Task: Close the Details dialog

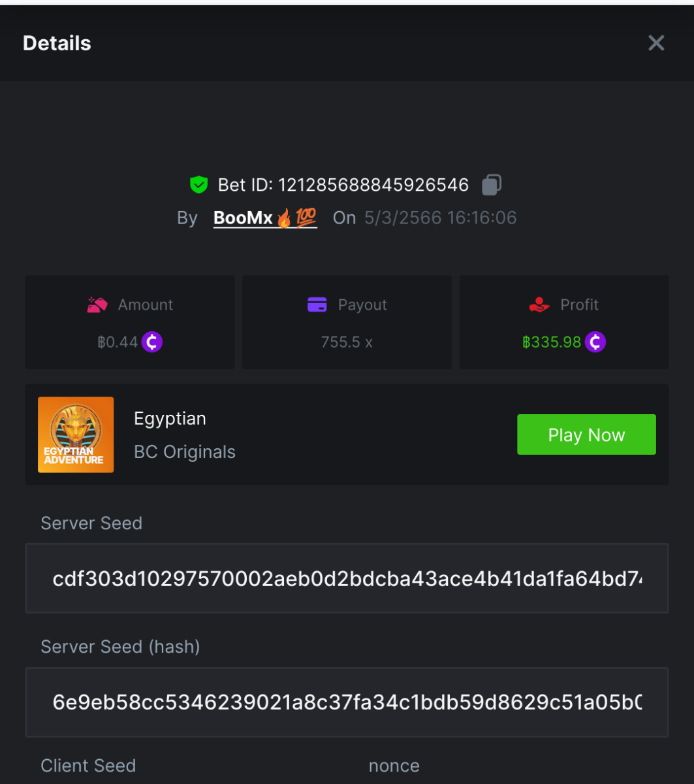Action: [x=655, y=43]
